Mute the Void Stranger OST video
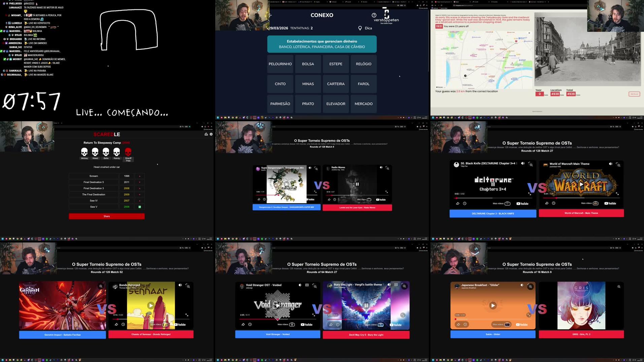 [300, 285]
